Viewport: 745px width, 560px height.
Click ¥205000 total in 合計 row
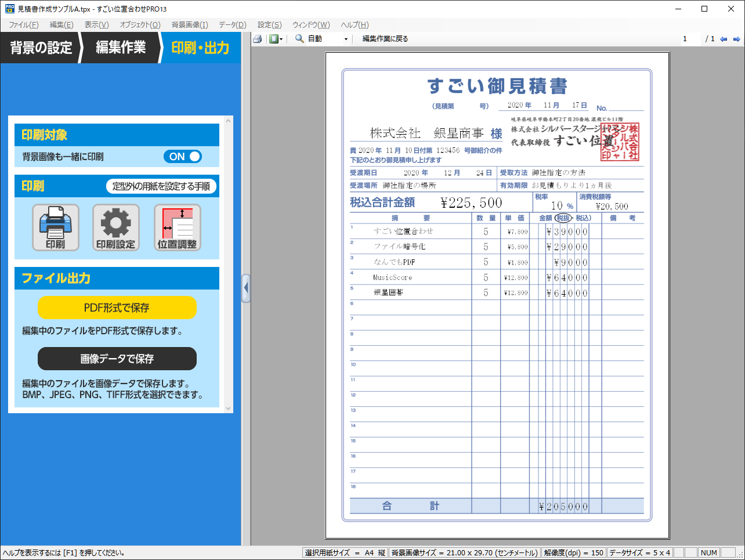click(x=563, y=507)
